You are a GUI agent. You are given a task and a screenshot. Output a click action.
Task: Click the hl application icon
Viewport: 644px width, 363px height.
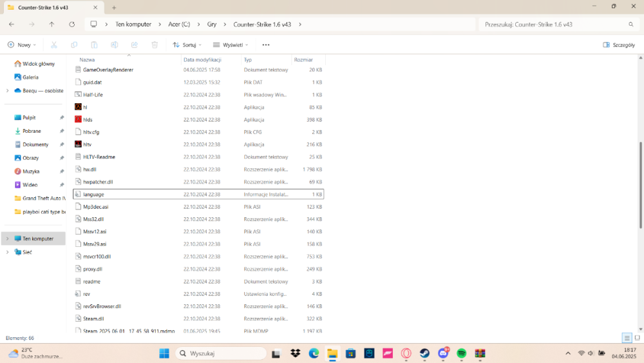click(x=78, y=107)
